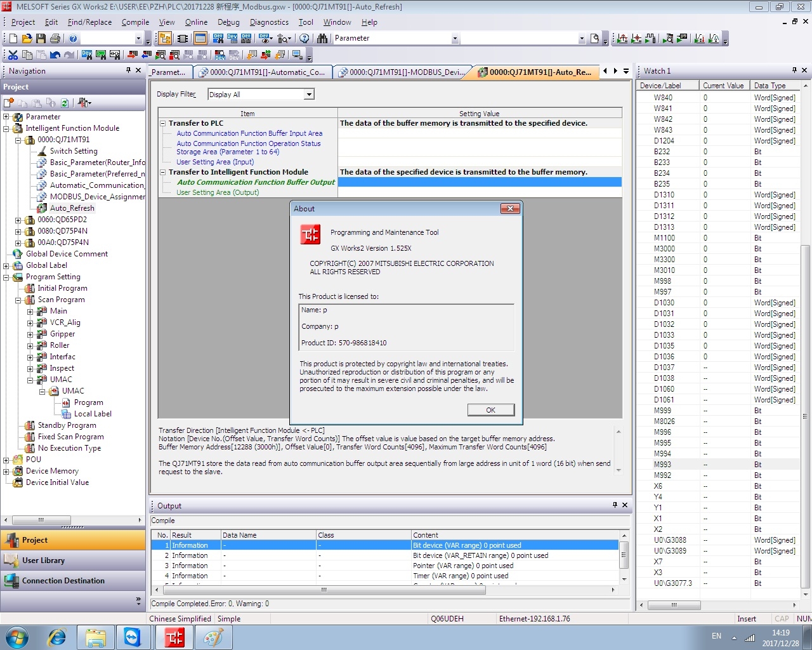This screenshot has width=812, height=650.
Task: Click the Start Monitoring icon
Action: tap(160, 55)
